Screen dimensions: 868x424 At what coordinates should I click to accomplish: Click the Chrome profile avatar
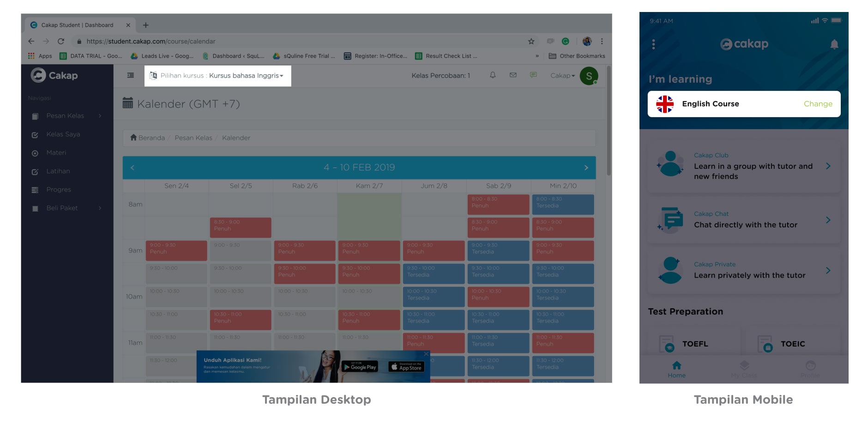(587, 42)
